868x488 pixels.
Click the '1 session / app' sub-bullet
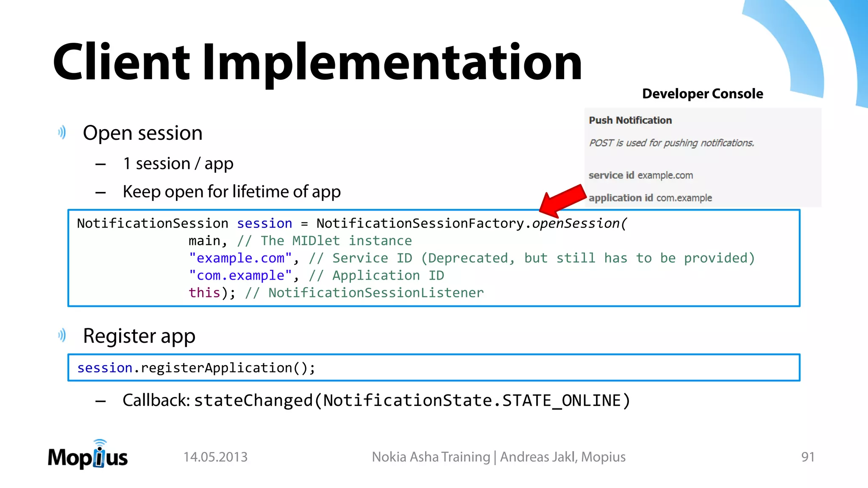tap(178, 164)
